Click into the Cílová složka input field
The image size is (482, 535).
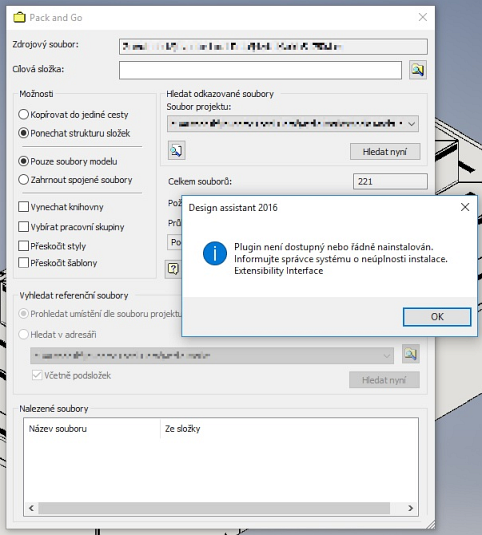click(x=260, y=70)
